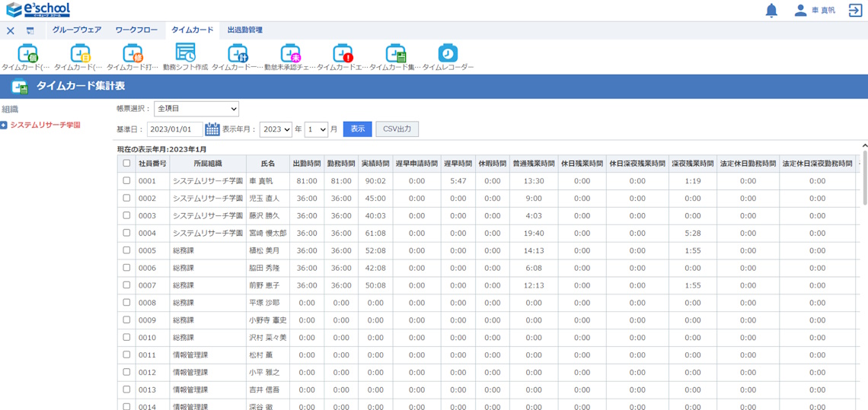The width and height of the screenshot is (868, 410).
Task: Switch to the 出退勤管理 tab
Action: [x=244, y=30]
